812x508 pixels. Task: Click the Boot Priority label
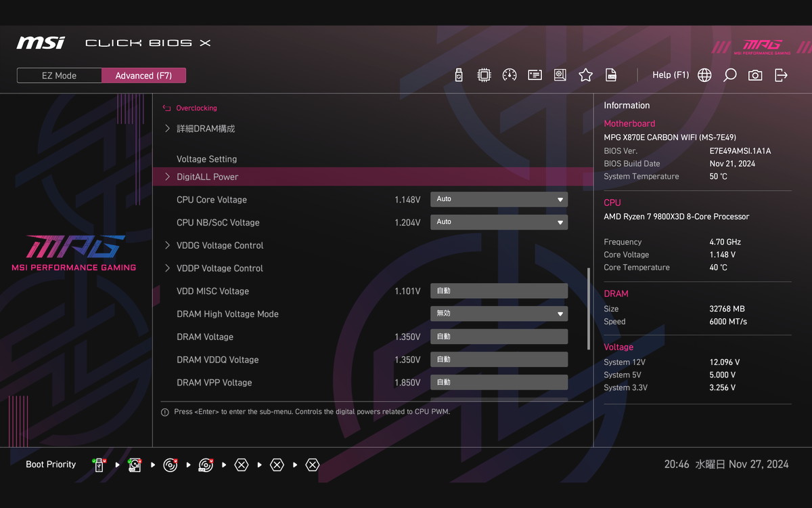pos(51,465)
